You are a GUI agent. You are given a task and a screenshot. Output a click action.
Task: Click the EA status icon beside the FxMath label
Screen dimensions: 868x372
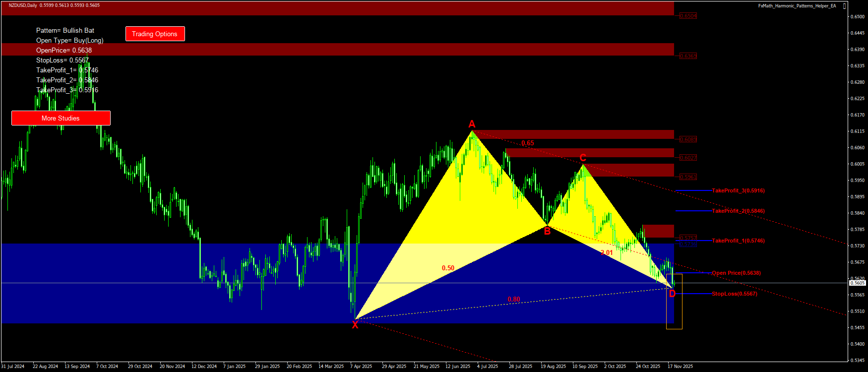point(845,6)
